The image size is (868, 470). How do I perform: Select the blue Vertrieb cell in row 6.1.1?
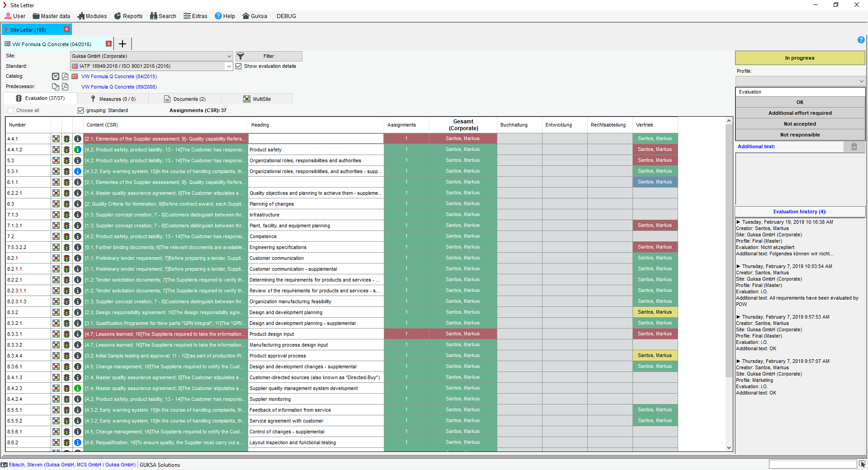[x=655, y=182]
